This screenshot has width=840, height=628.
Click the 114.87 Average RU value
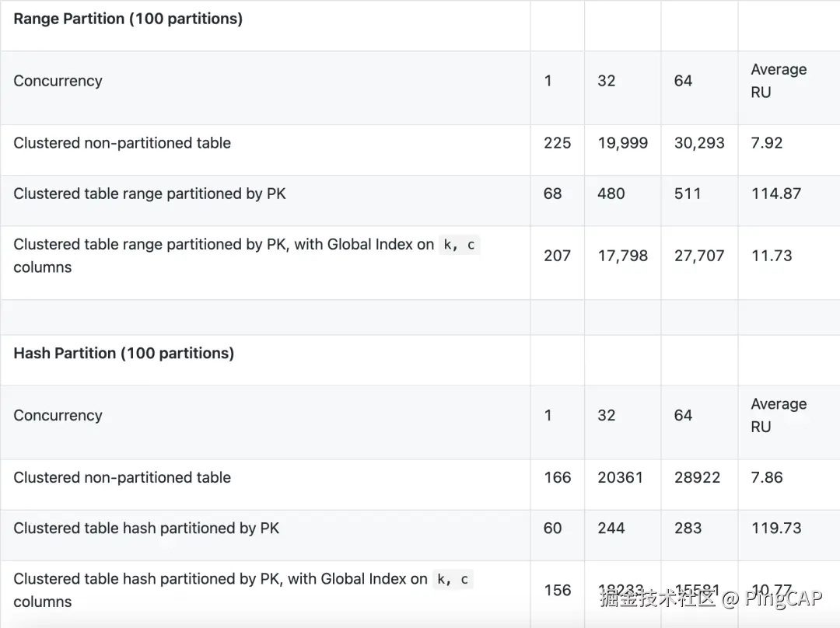tap(776, 194)
